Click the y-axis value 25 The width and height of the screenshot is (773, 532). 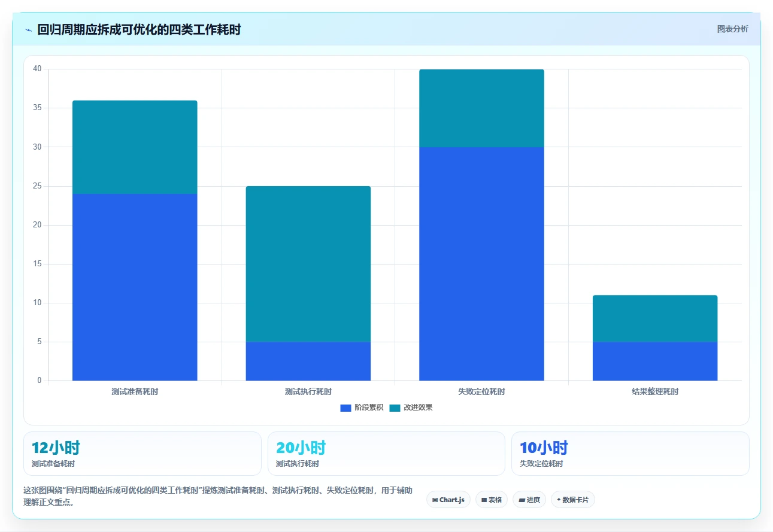point(37,186)
